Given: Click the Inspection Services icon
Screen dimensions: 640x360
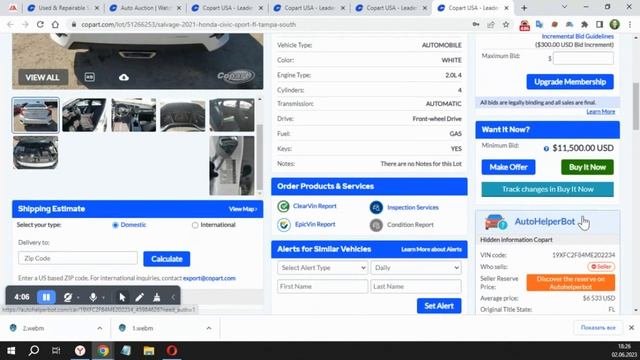Looking at the screenshot, I should pyautogui.click(x=376, y=207).
